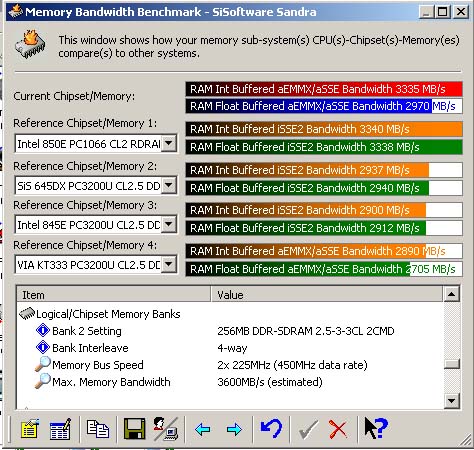Go back with the left arrow
Viewport: 474px width, 450px height.
(202, 429)
